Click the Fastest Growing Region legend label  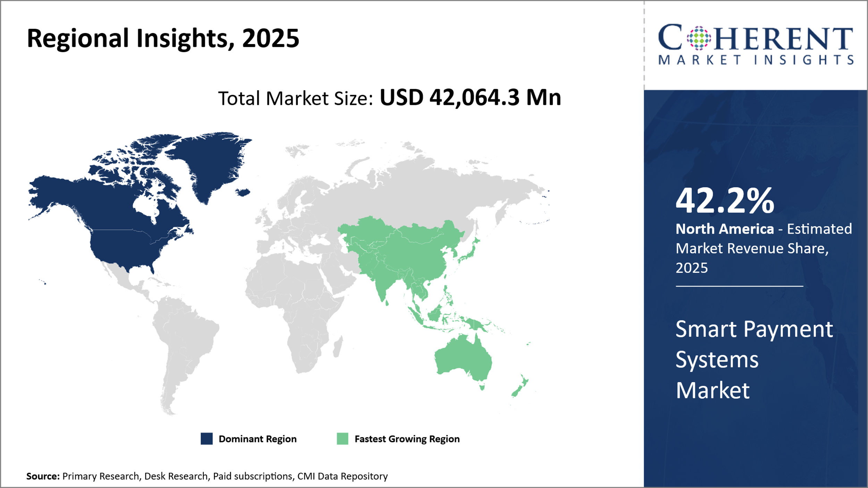coord(407,439)
